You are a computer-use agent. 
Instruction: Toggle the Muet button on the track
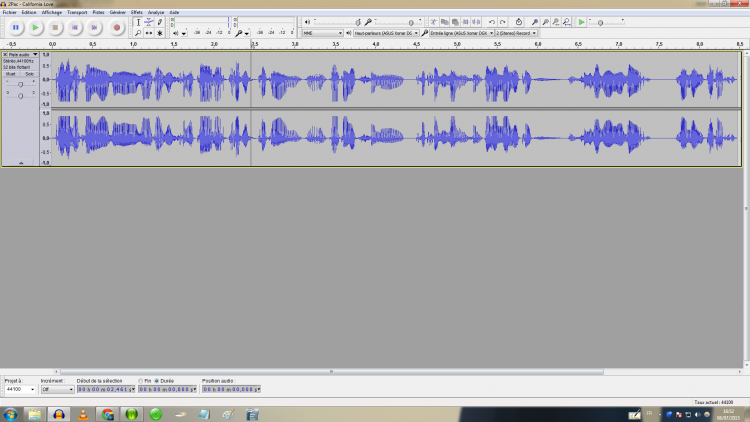pyautogui.click(x=11, y=74)
